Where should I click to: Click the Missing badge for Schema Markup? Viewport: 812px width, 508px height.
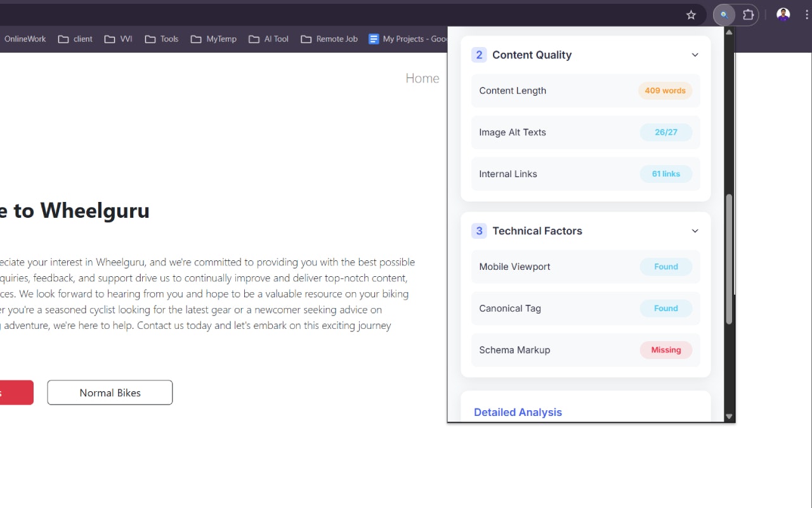666,350
